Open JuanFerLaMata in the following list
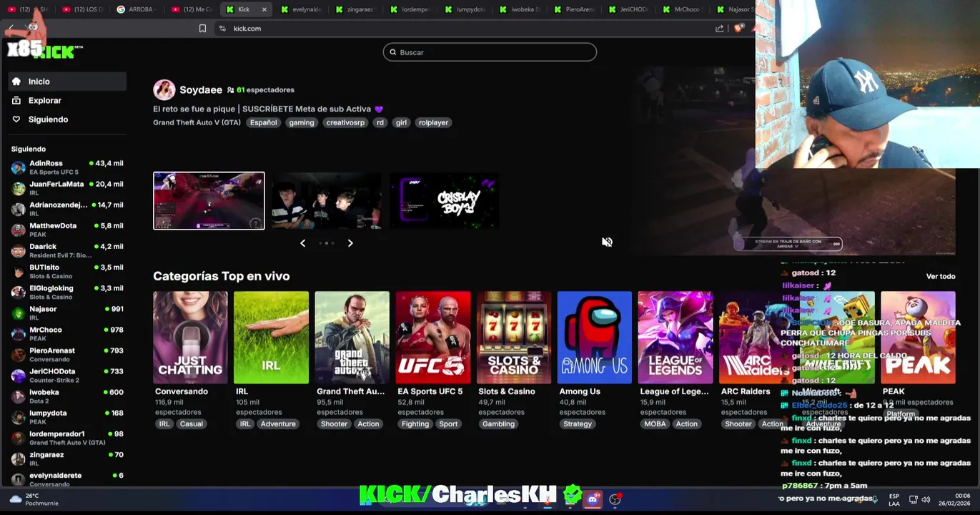The image size is (980, 515). pyautogui.click(x=67, y=188)
